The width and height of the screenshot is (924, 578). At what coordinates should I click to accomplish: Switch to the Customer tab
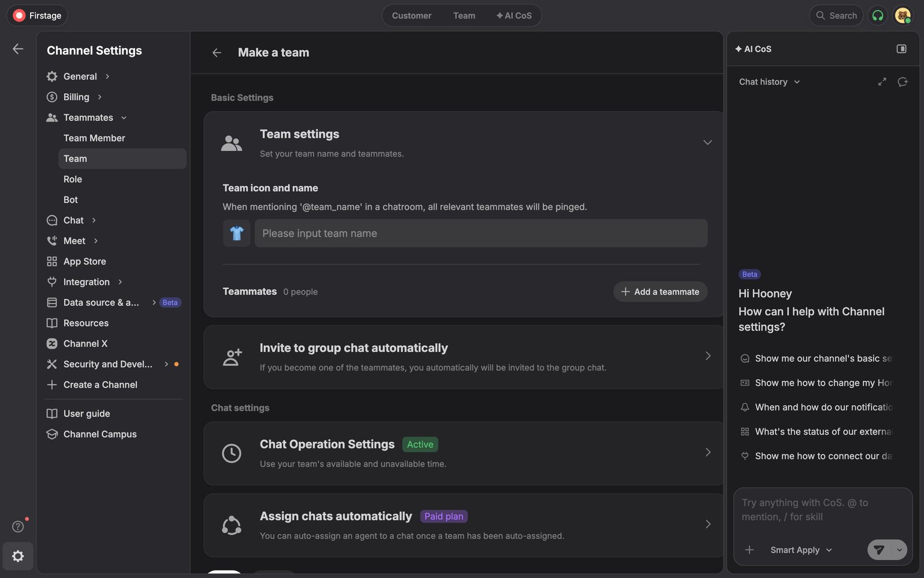click(412, 16)
